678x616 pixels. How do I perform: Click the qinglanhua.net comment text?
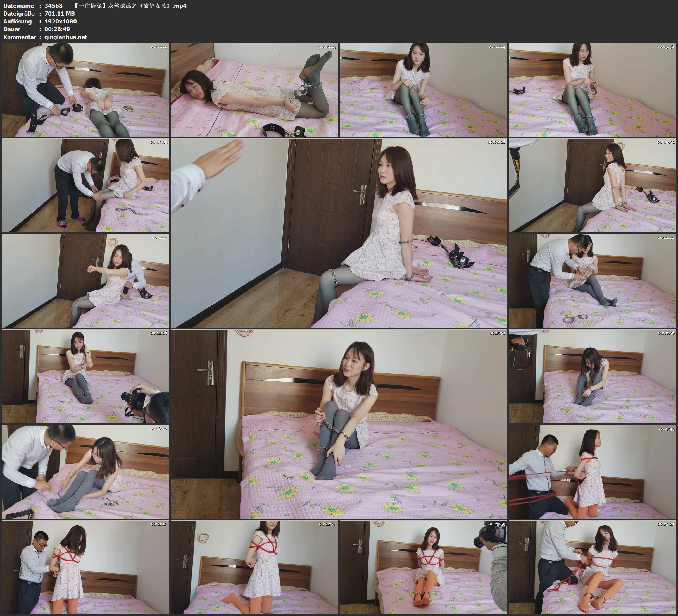(66, 37)
